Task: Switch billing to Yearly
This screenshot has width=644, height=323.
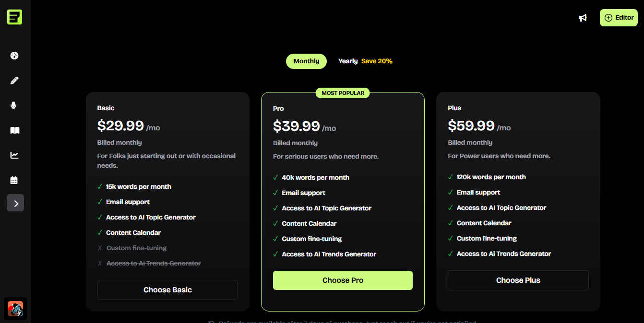Action: (348, 61)
